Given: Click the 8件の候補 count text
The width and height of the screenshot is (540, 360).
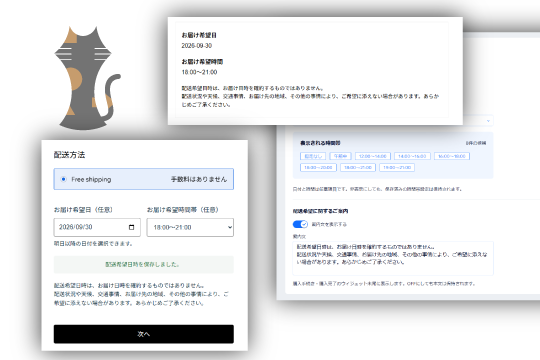Looking at the screenshot, I should [x=476, y=143].
